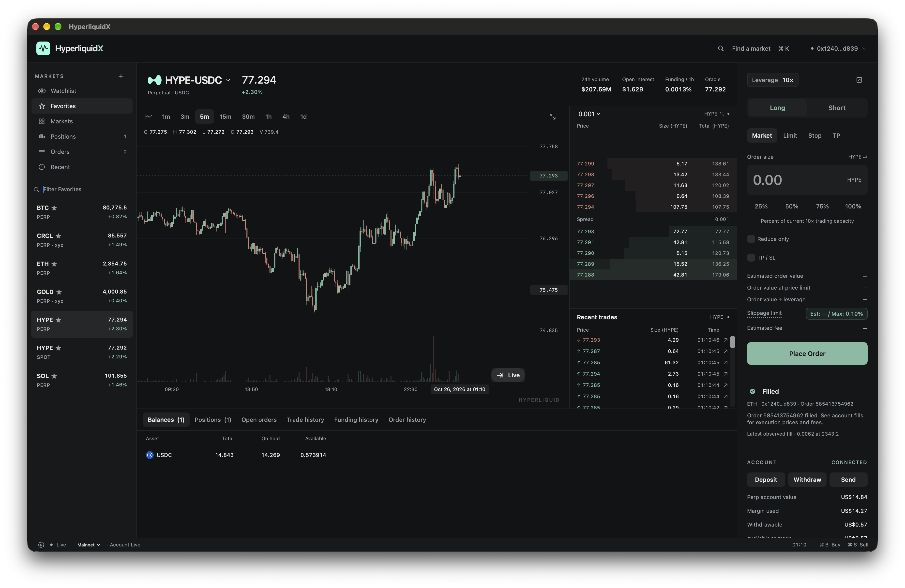Click the Deposit button
The width and height of the screenshot is (905, 588).
pos(766,480)
